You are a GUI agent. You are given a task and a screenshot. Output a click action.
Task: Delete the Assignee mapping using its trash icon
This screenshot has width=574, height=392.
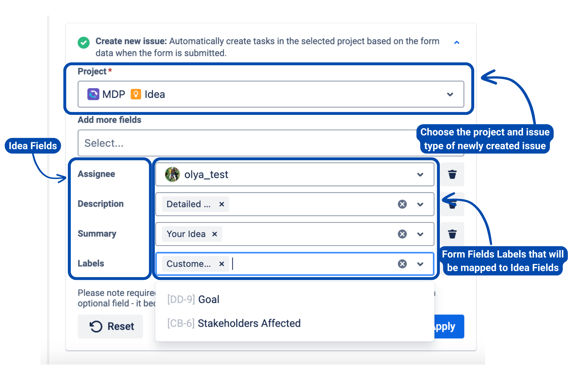(x=452, y=174)
